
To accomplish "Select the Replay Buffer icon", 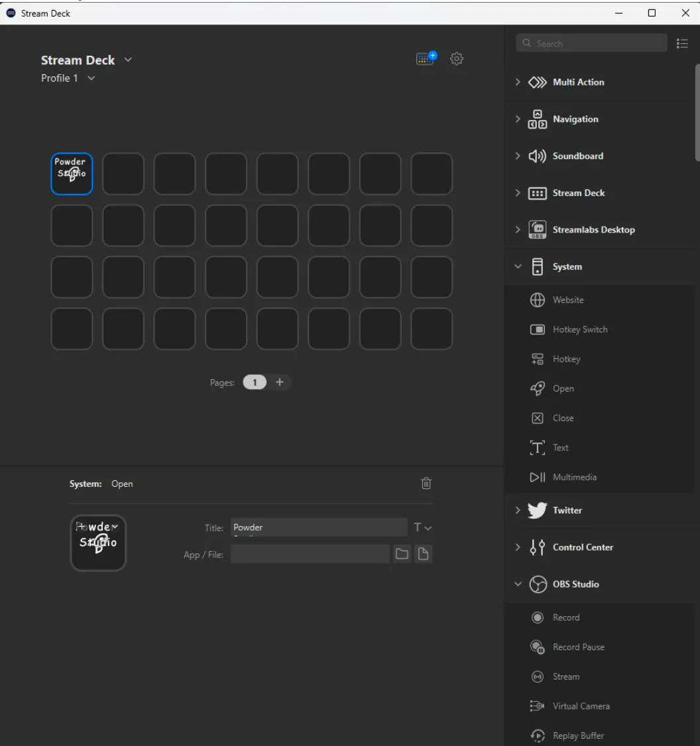I will point(537,735).
